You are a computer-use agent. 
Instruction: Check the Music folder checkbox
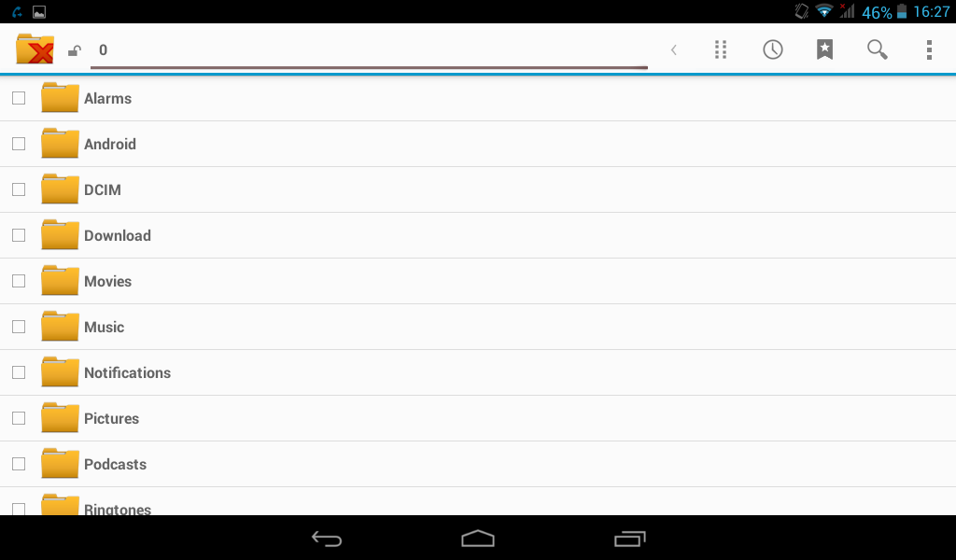19,327
